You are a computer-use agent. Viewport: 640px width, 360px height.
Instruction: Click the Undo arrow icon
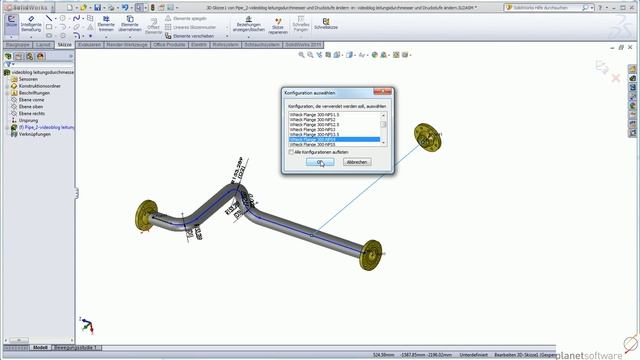click(125, 7)
